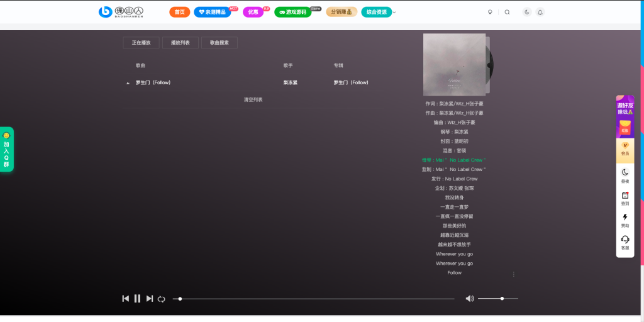This screenshot has width=644, height=322.
Task: Open the 优惠 deals section
Action: [253, 12]
